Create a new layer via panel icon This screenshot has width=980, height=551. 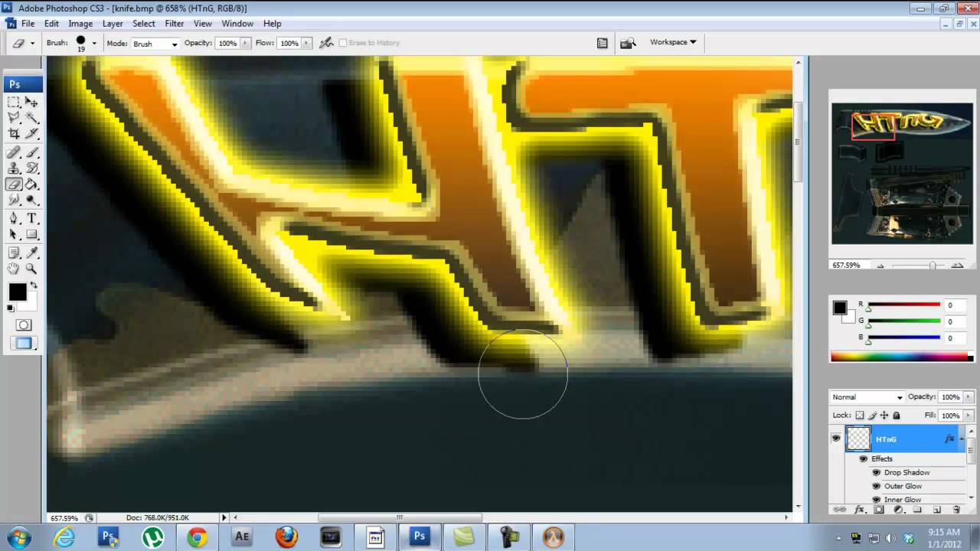point(936,510)
